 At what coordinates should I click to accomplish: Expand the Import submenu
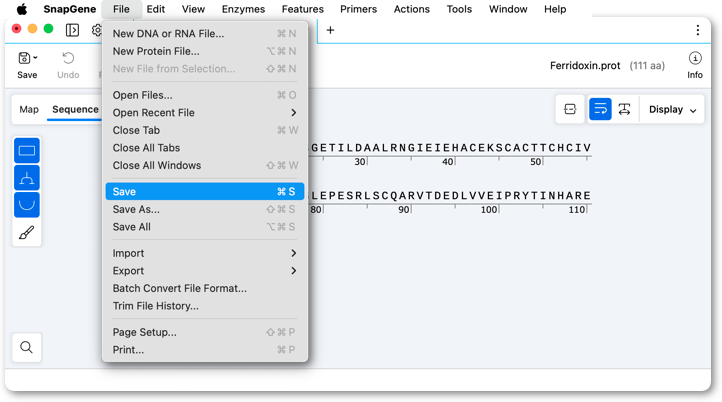click(204, 253)
